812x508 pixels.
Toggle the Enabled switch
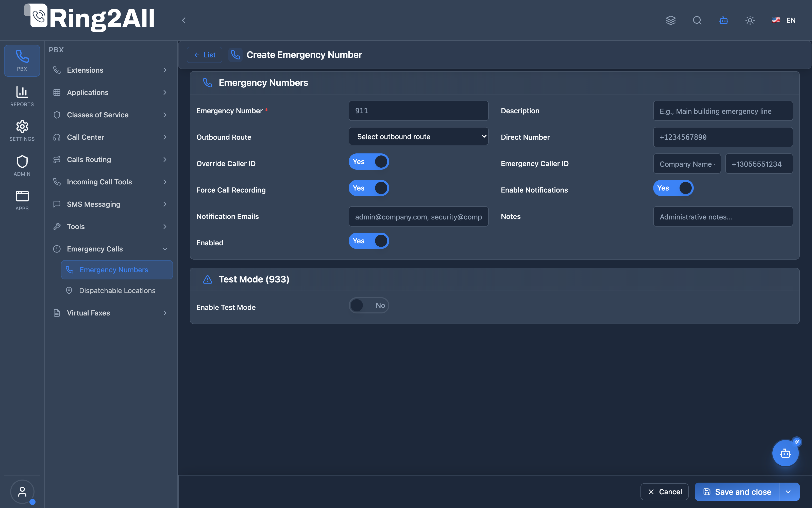click(369, 241)
